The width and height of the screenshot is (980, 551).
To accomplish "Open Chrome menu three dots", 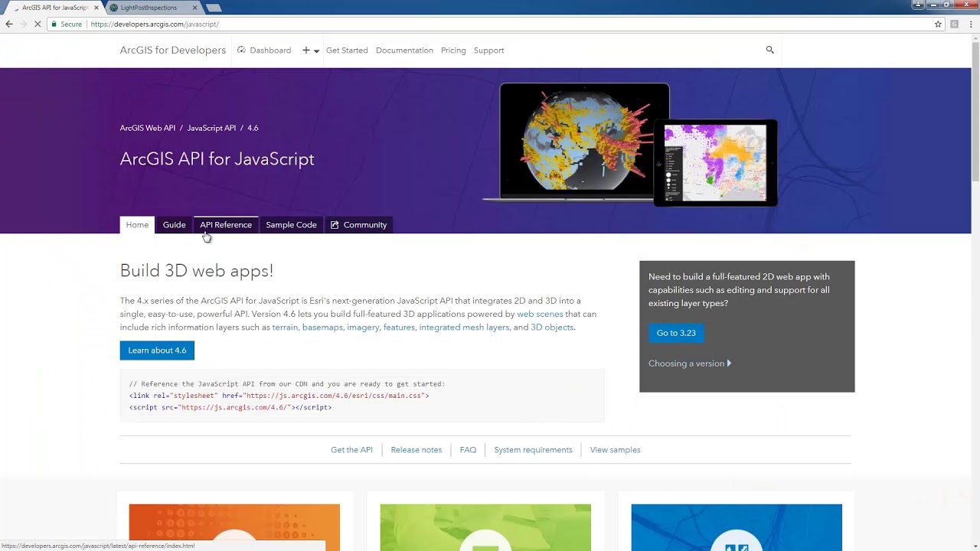I will (971, 24).
